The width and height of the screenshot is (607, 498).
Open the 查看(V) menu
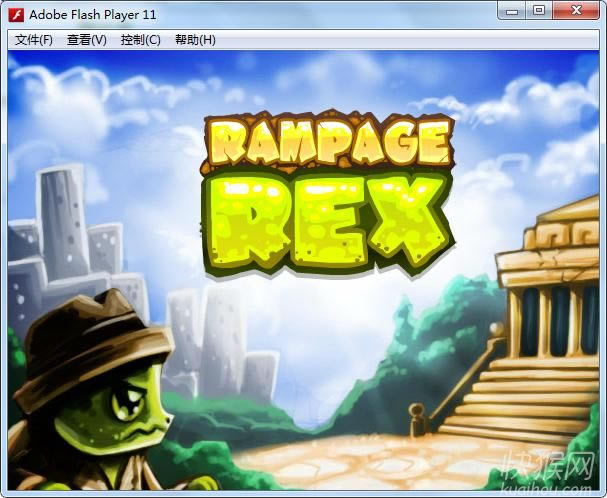coord(86,40)
